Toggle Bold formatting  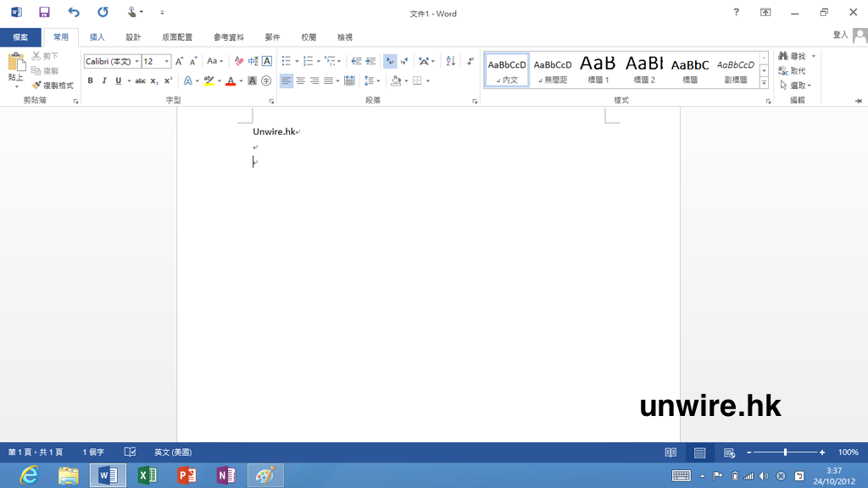[x=91, y=81]
